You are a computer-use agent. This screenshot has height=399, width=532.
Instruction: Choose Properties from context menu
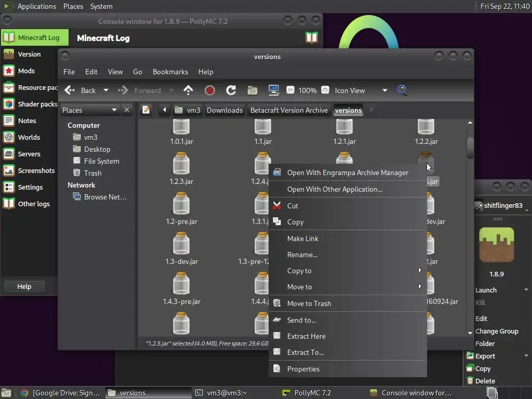[x=348, y=369]
